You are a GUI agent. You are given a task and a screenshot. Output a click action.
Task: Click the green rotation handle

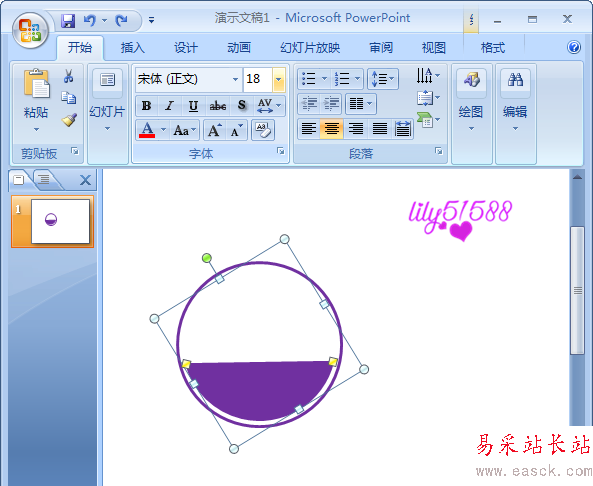[x=206, y=258]
